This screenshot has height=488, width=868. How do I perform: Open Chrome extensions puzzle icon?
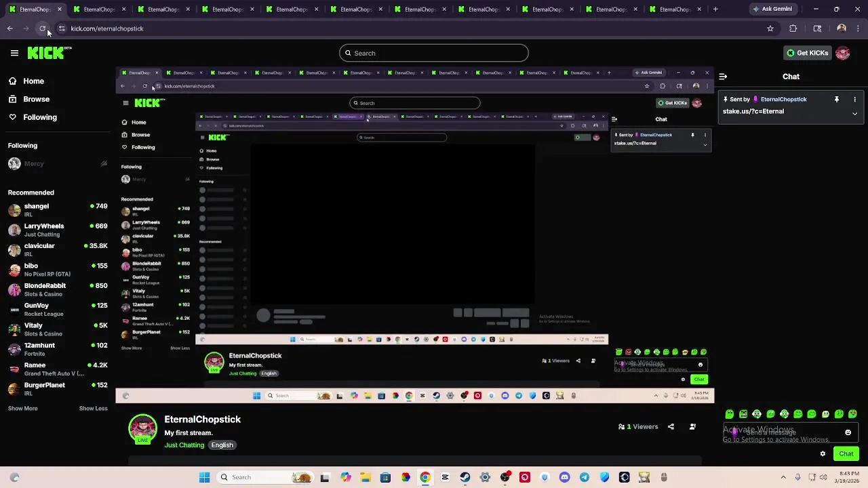pos(793,28)
